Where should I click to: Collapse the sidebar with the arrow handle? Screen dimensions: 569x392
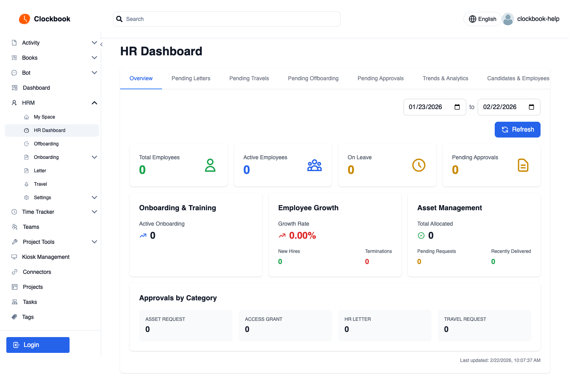(x=102, y=45)
